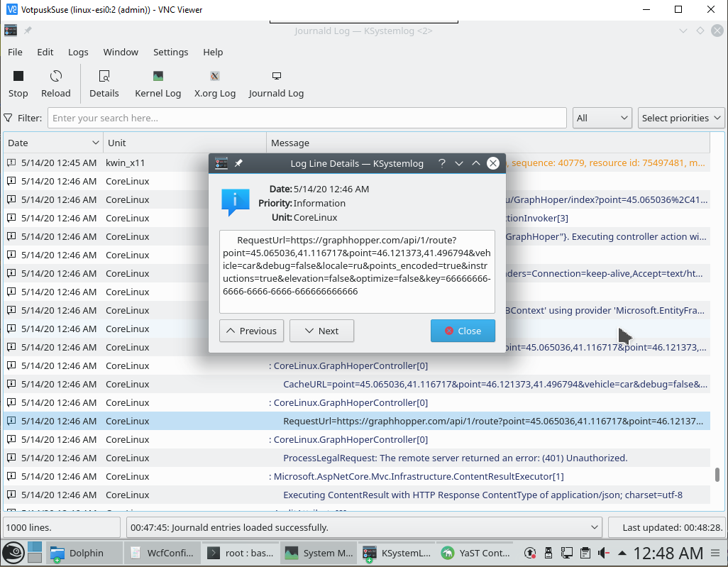
Task: Click the pin icon in Log Line Details title bar
Action: point(238,163)
